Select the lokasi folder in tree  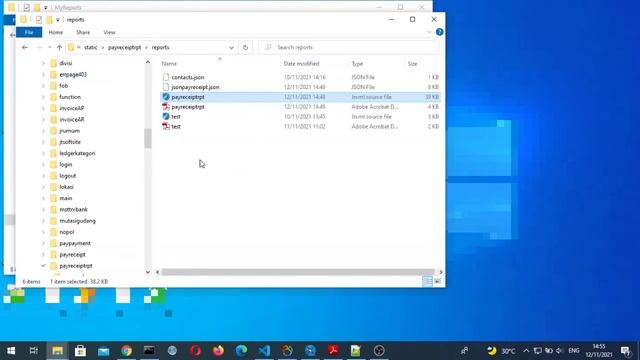67,187
